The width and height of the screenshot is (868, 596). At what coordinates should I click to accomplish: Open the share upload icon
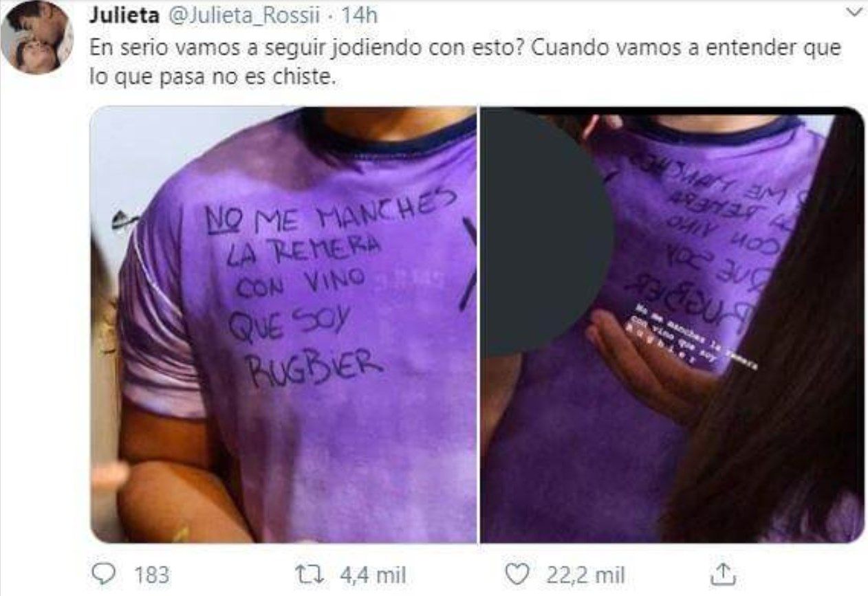[722, 573]
